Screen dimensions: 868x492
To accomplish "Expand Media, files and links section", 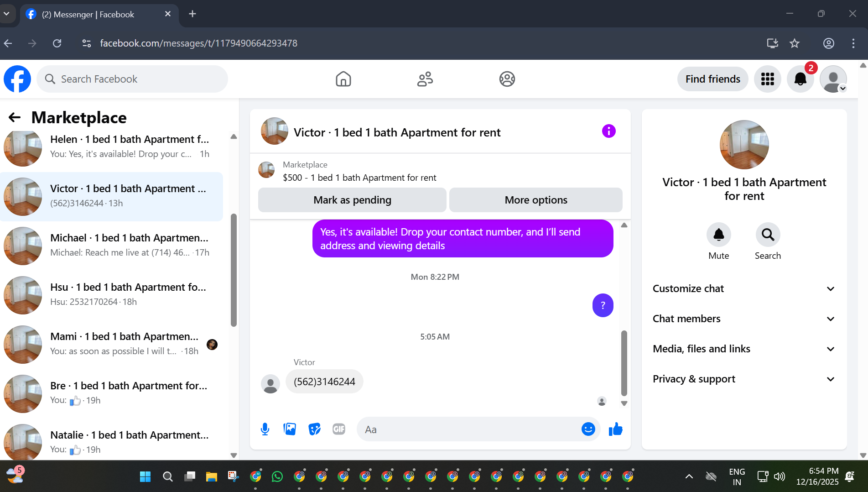I will 744,349.
